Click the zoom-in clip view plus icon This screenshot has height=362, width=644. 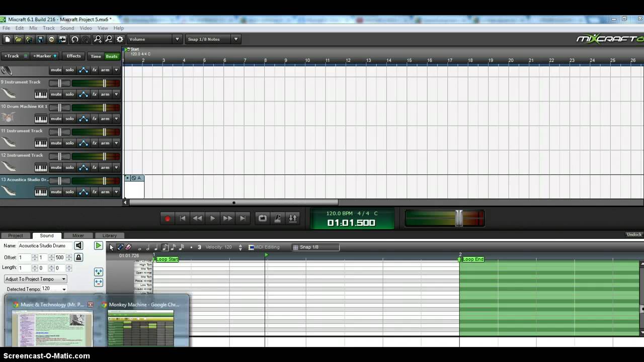click(98, 271)
